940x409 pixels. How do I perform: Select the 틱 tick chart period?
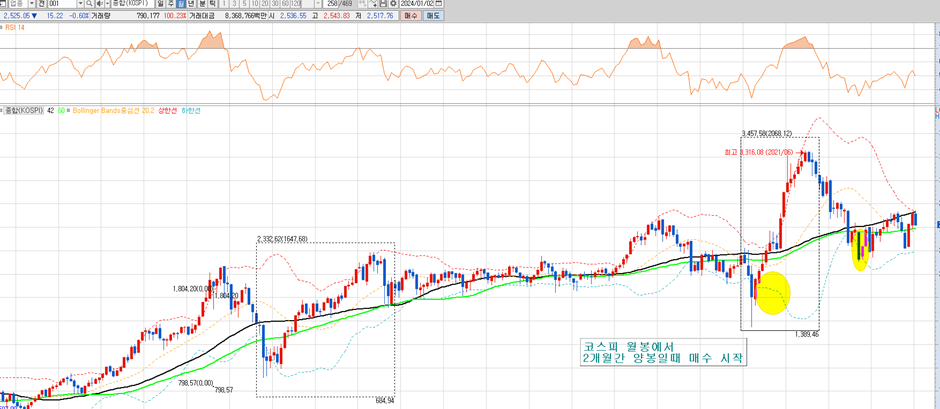click(x=212, y=3)
